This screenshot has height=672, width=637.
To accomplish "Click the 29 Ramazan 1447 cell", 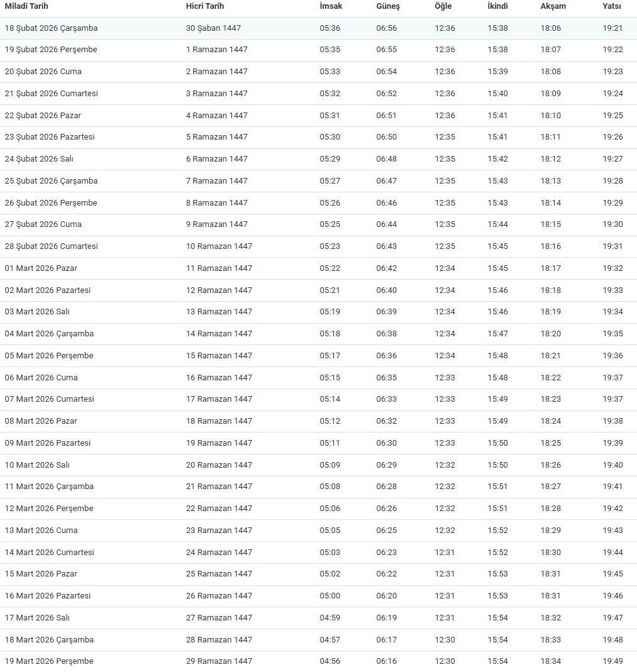I will pos(219,661).
